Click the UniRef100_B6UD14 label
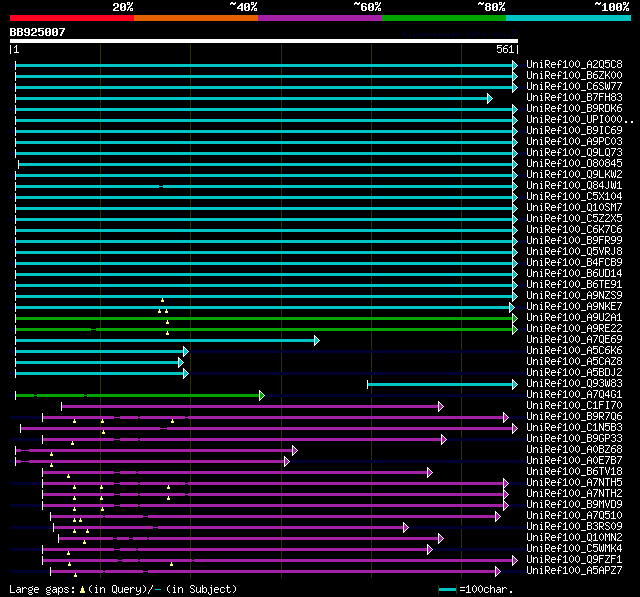The height and width of the screenshot is (597, 640). [x=574, y=274]
